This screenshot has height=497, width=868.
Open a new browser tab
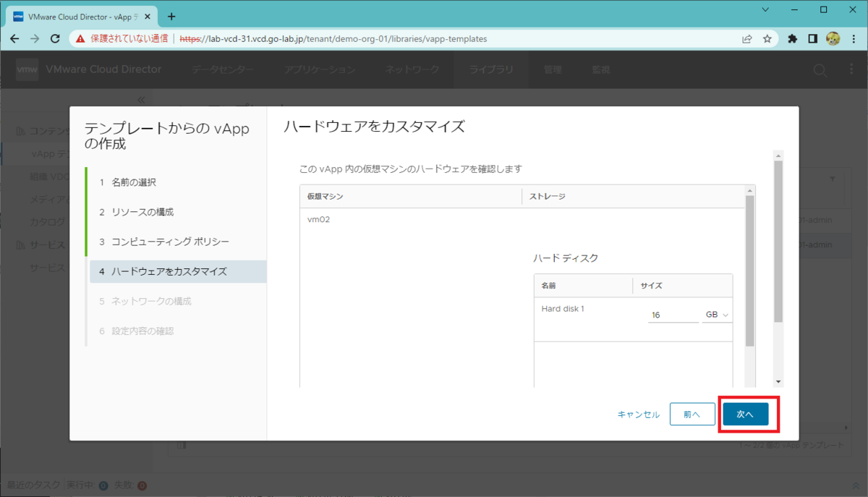[x=171, y=16]
